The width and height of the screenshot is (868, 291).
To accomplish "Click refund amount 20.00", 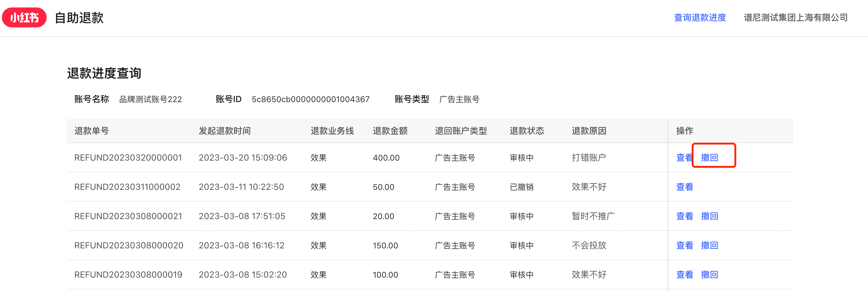I will point(383,217).
